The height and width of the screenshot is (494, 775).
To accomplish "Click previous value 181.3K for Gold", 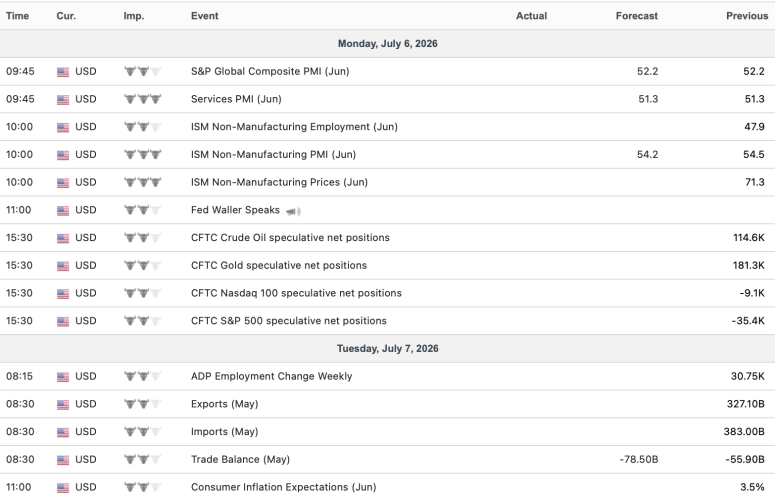I will click(748, 265).
